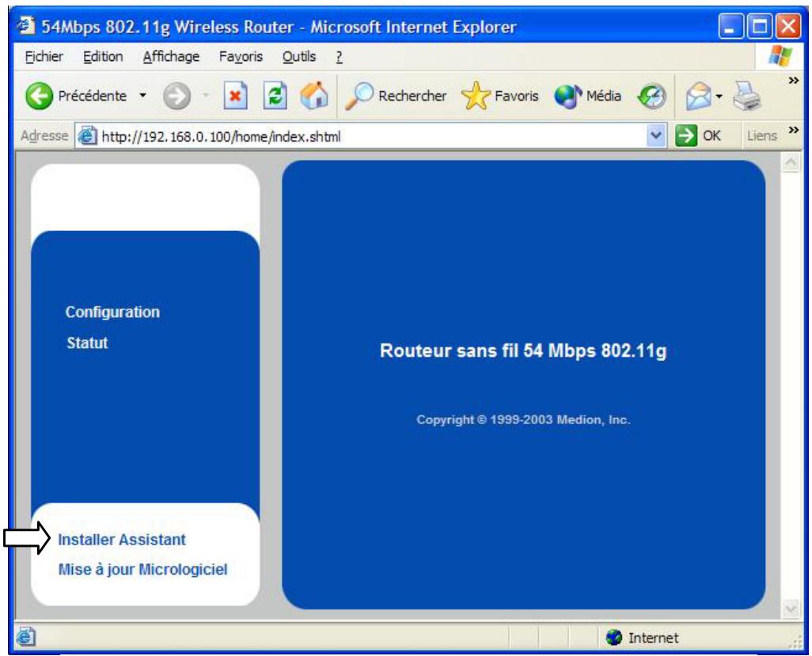Open the Favoris menu in menu bar
The width and height of the screenshot is (812, 656).
coord(241,56)
